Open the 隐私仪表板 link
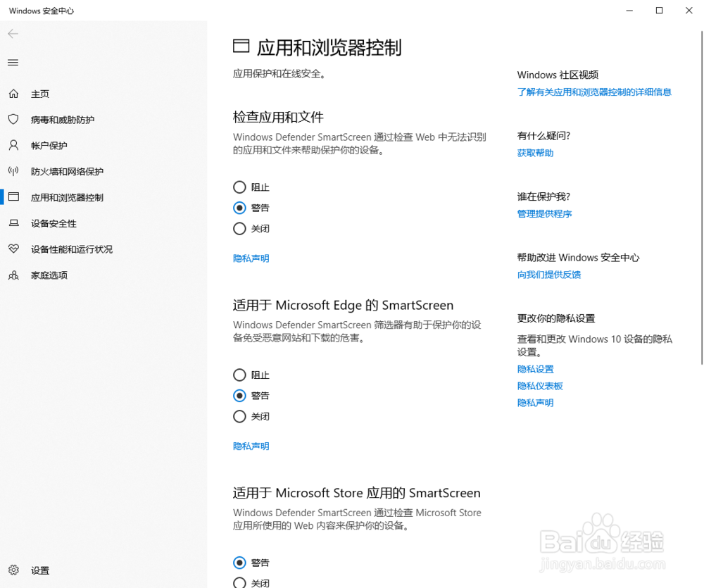Screen dimensions: 704x588 point(540,386)
